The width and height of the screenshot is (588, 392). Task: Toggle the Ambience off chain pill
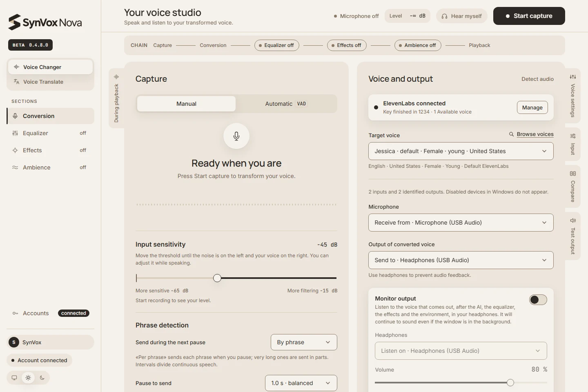[x=418, y=45]
